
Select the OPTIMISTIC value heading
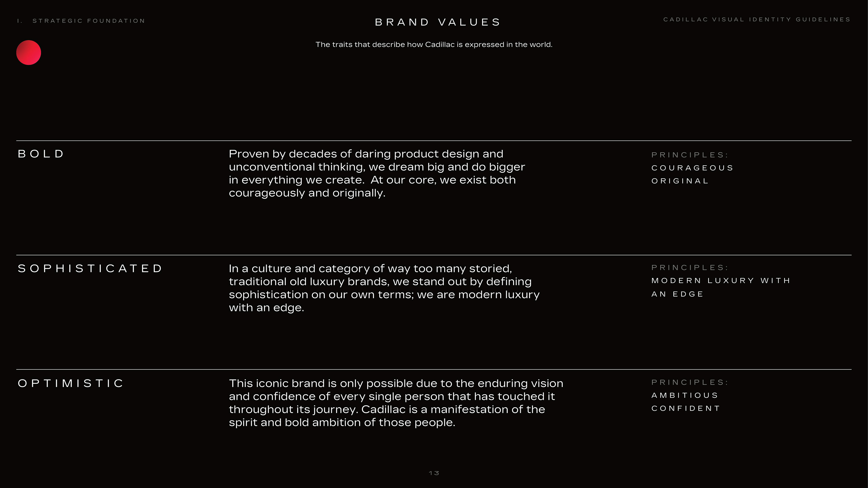pos(71,383)
